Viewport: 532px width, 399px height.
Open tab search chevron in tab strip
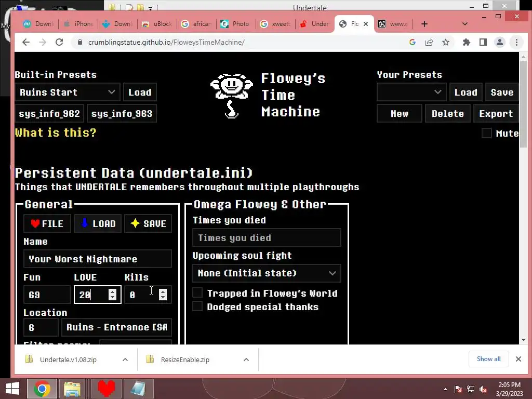465,24
